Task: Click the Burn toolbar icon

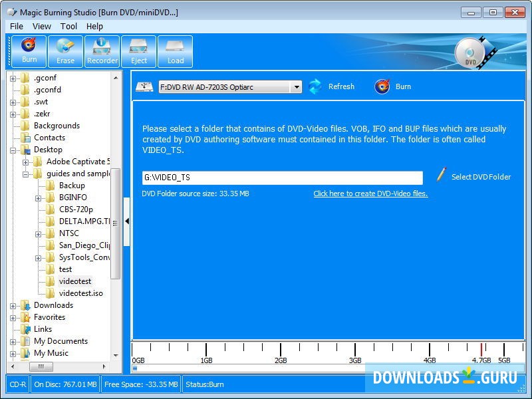Action: click(x=29, y=51)
